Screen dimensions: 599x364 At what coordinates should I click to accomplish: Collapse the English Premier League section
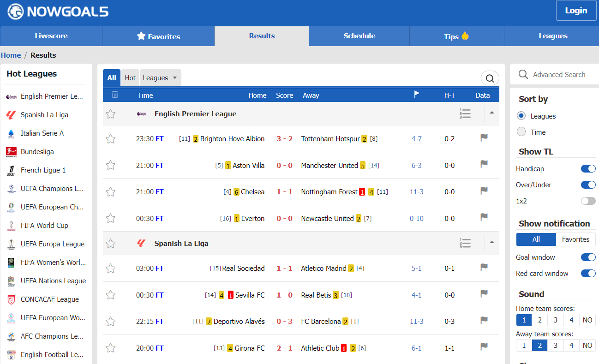[x=492, y=113]
